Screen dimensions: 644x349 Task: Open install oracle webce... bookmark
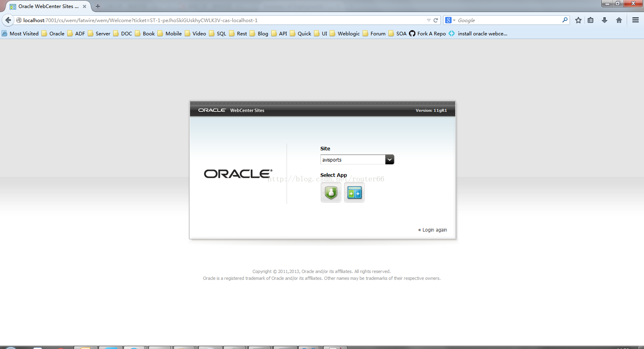pos(478,33)
